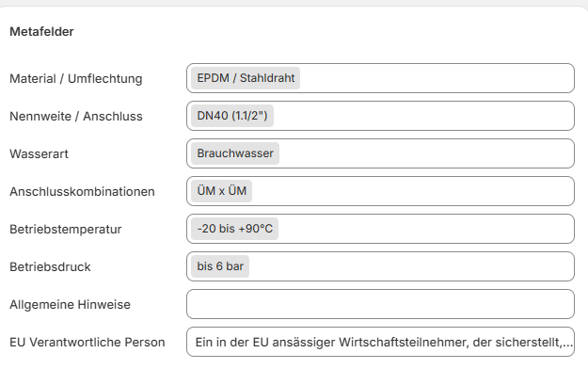Select the ÜM x ÜM tag
The height and width of the screenshot is (385, 588).
coord(222,191)
